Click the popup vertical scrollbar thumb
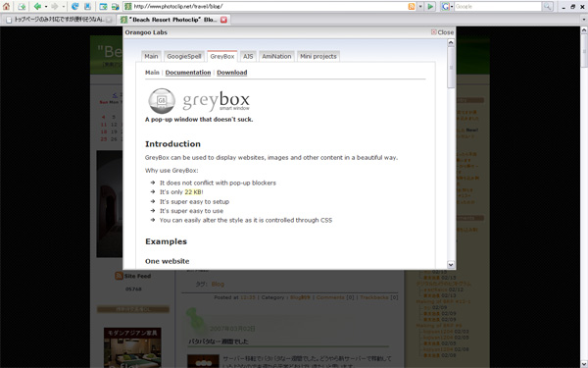Screen dimensions: 588x368 (451, 68)
